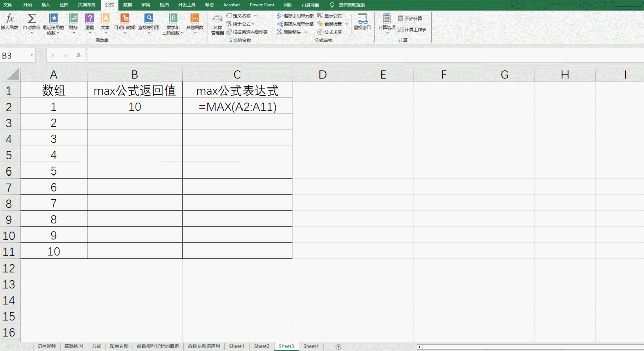Screen dimensions: 644x351
Task: Click 公式求值
Action: (330, 32)
